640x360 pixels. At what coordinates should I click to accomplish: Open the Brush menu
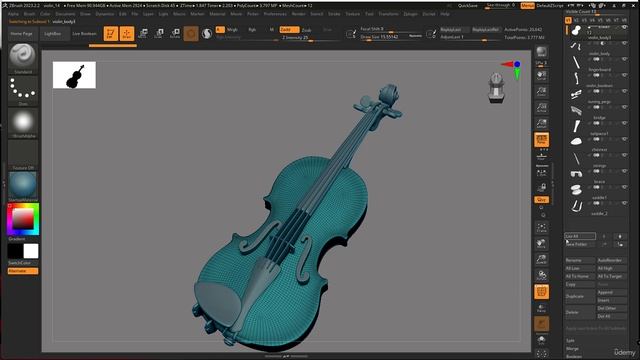(29, 14)
